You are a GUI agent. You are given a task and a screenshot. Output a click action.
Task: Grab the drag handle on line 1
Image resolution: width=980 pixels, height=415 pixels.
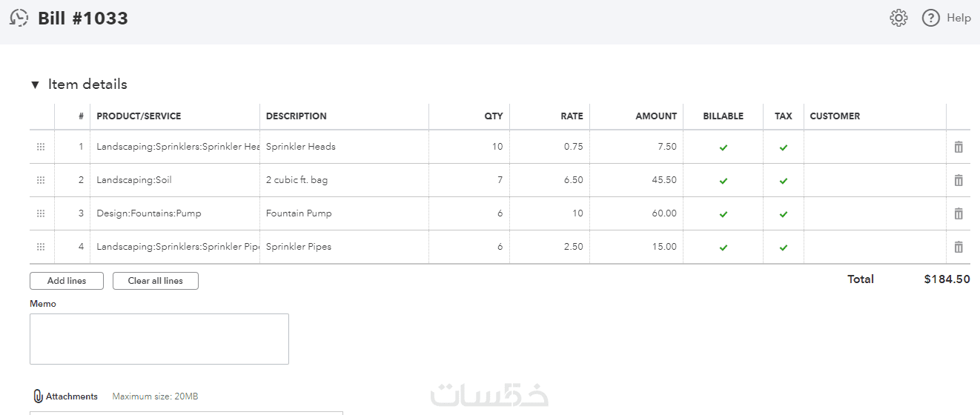(x=41, y=147)
